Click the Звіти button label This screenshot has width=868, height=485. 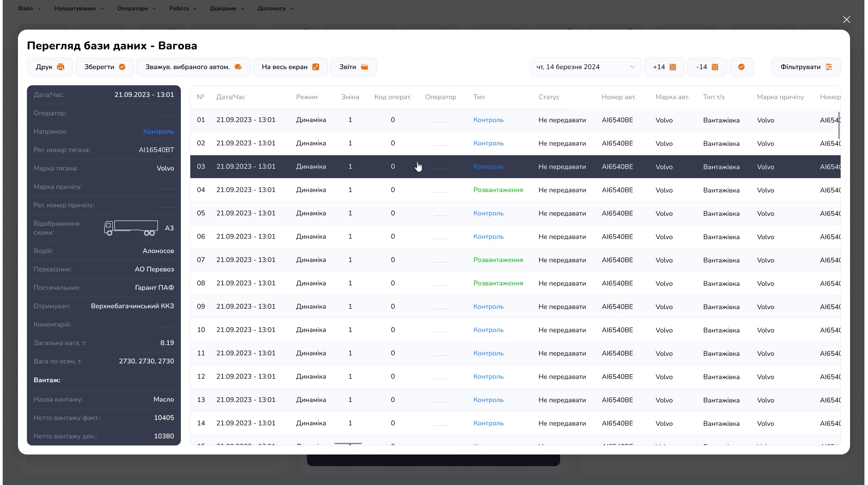[x=347, y=67]
